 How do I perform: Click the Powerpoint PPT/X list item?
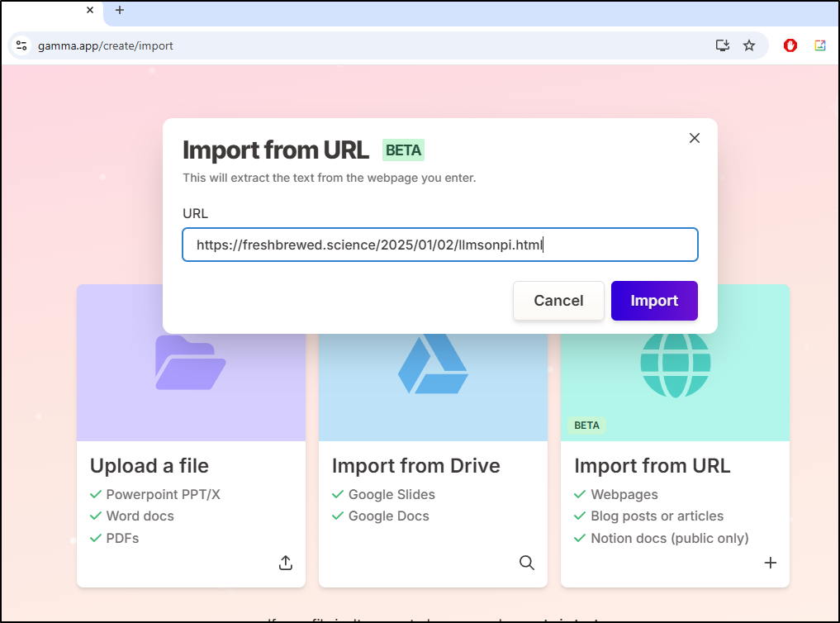(163, 494)
